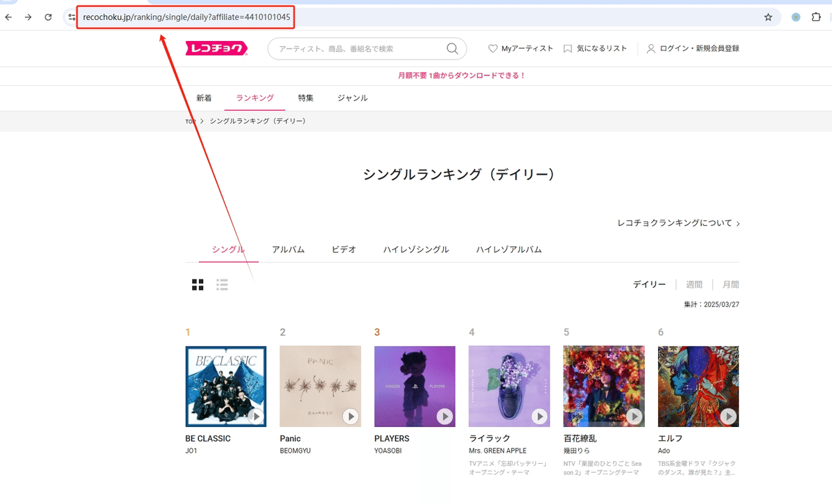Choose 週間 ranking period

(x=694, y=284)
